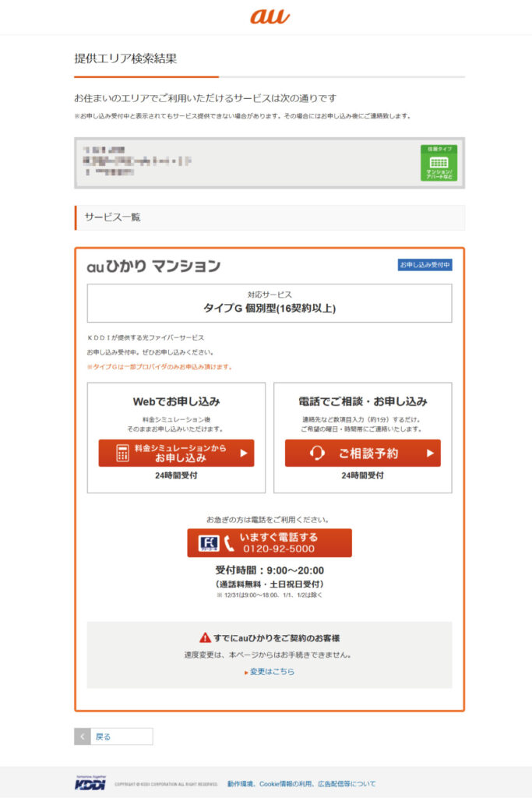Click the auひかり マンション title
This screenshot has height=798, width=532.
153,267
